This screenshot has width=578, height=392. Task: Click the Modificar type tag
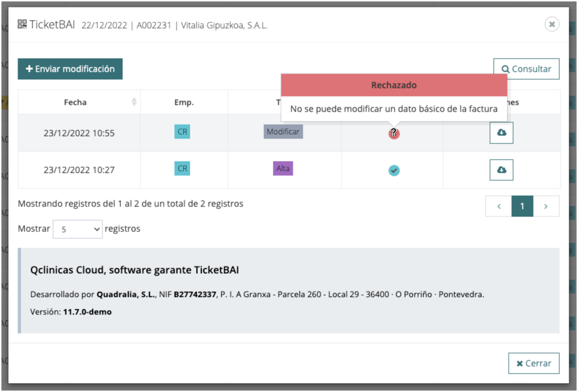coord(283,132)
